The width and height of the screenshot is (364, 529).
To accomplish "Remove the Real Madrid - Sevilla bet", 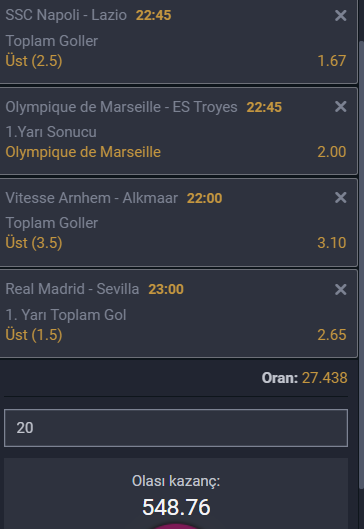I will [x=340, y=289].
